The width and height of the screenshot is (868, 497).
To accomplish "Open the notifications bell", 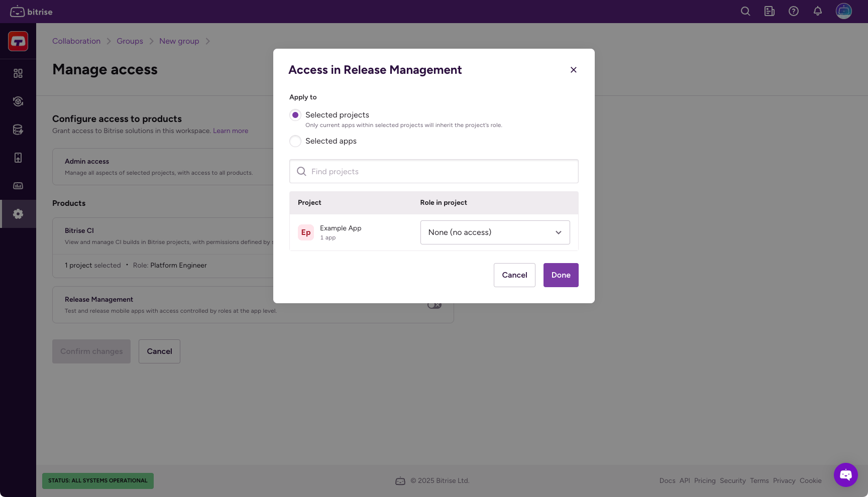I will 818,11.
